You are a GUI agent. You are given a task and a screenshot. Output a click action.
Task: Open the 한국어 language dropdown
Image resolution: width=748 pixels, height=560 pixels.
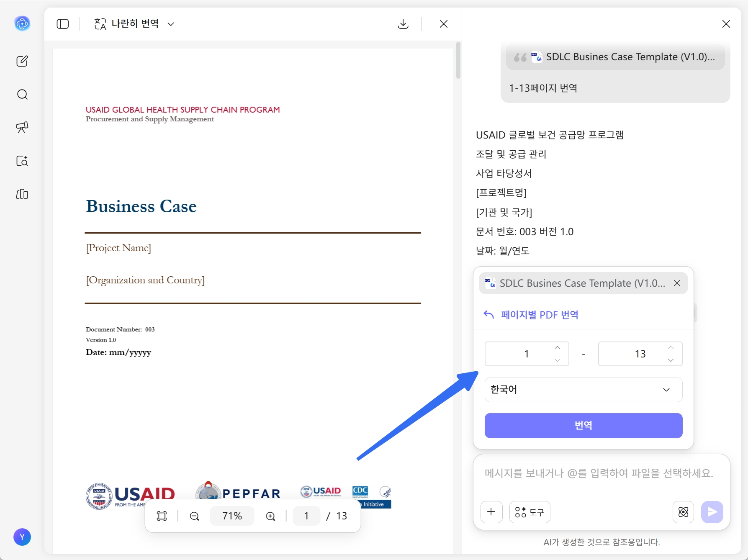click(x=583, y=390)
